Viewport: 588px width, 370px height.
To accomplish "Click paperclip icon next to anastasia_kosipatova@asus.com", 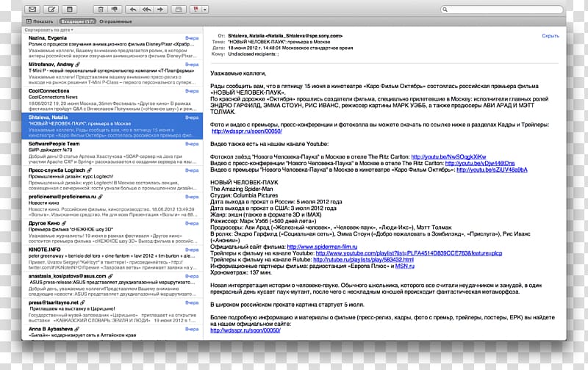I will (x=110, y=276).
